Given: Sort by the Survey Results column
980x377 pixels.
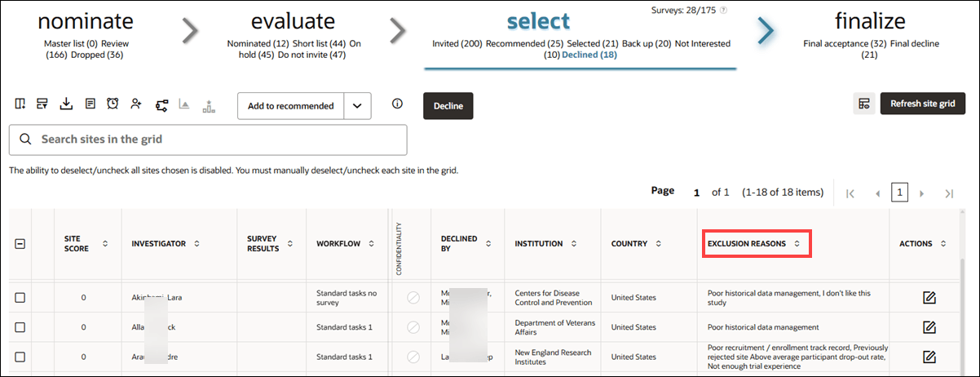Looking at the screenshot, I should coord(290,243).
